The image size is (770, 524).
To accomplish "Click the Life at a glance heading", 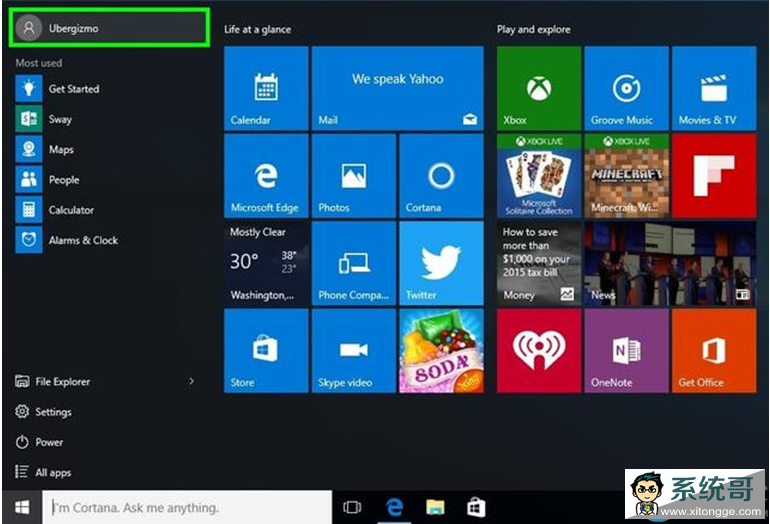I will pyautogui.click(x=258, y=29).
